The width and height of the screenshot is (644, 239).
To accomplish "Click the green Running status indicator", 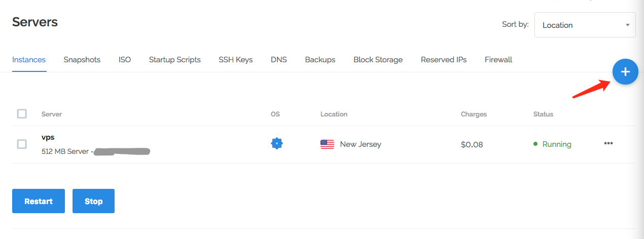I will [x=552, y=144].
